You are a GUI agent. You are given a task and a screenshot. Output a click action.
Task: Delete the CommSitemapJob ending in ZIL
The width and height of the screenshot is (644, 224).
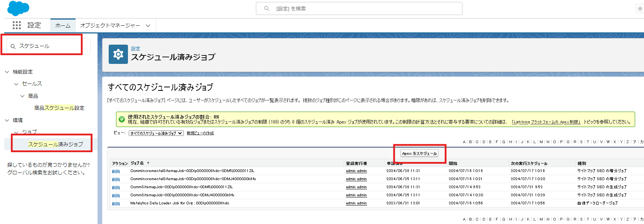tap(116, 187)
